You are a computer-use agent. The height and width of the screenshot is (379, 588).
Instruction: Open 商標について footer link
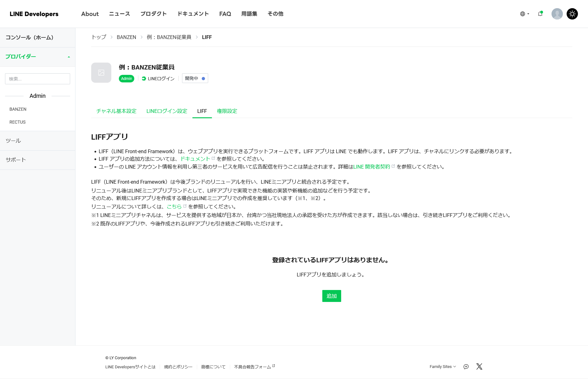tap(213, 367)
